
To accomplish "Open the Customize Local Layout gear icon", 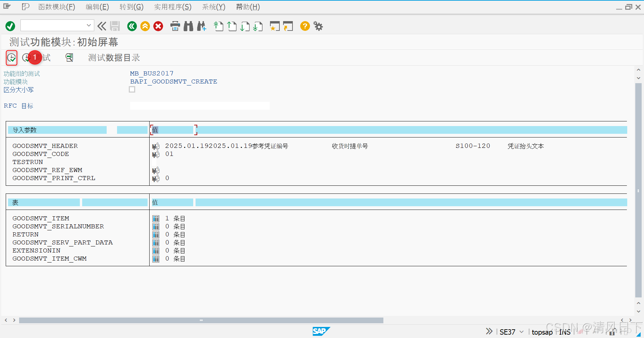I will (x=318, y=26).
